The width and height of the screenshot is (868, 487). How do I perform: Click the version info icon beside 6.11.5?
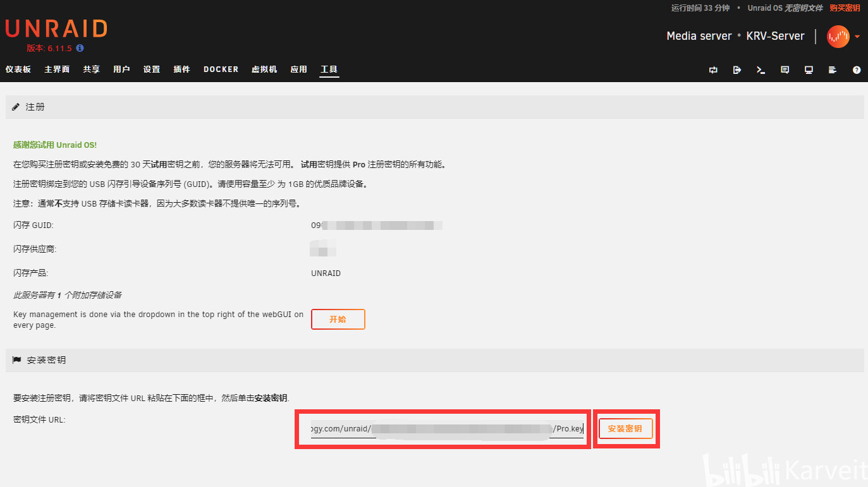(x=80, y=48)
